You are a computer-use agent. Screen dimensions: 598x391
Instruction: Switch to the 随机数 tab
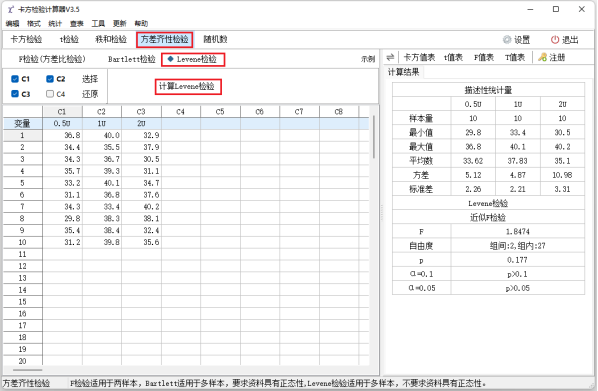pyautogui.click(x=215, y=39)
